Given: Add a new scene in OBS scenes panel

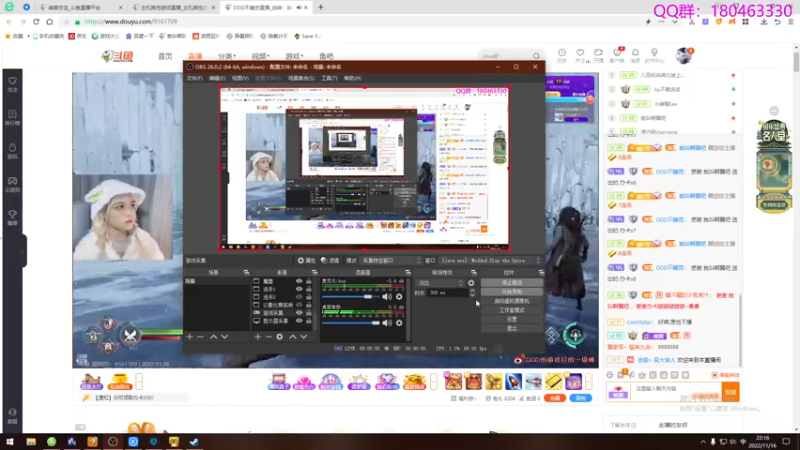Looking at the screenshot, I should (x=190, y=337).
